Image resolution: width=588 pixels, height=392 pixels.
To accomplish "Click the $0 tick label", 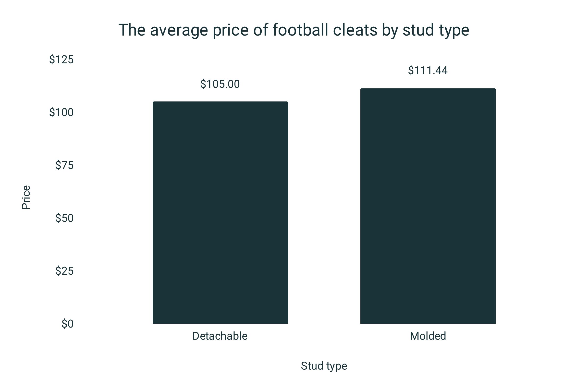I will [x=68, y=324].
